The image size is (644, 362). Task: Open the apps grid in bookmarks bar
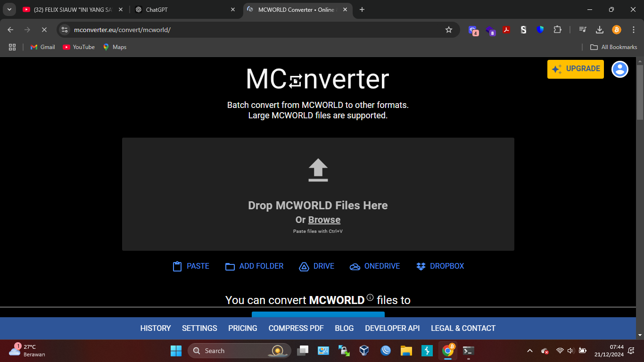[12, 47]
